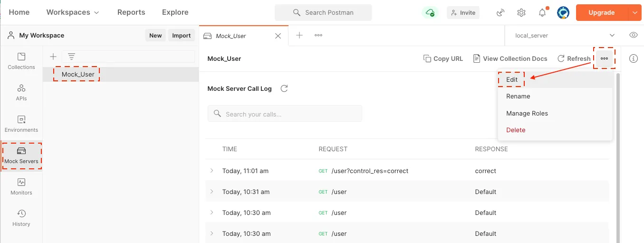Open the Upgrade dropdown arrow
Screen dimensions: 644x243
click(x=635, y=13)
